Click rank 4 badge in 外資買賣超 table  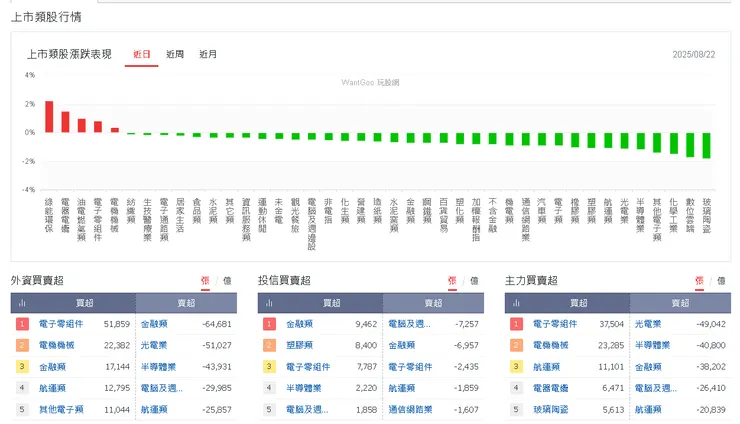click(22, 388)
